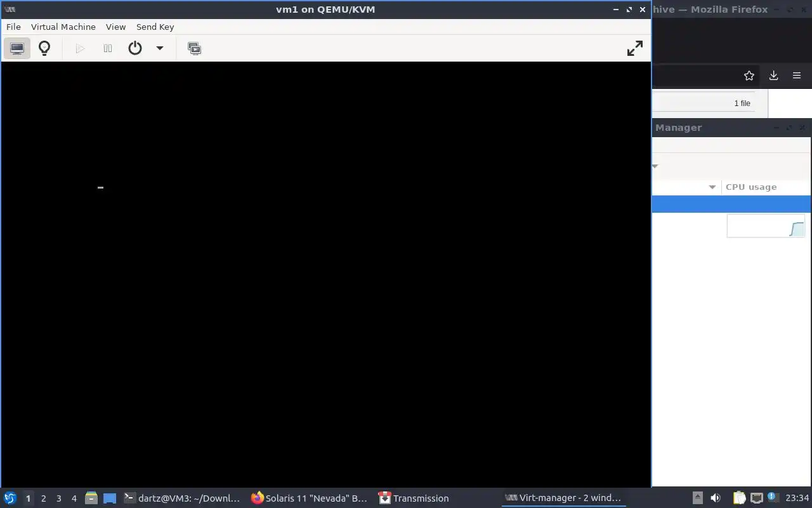Click the show desktop taskbar icon
The image size is (812, 508).
[110, 498]
